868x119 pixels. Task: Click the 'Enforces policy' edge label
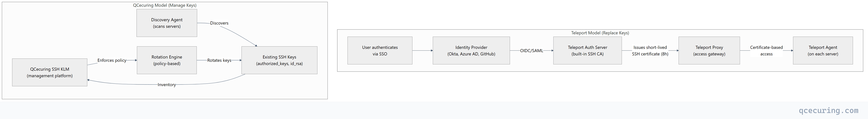(x=112, y=60)
